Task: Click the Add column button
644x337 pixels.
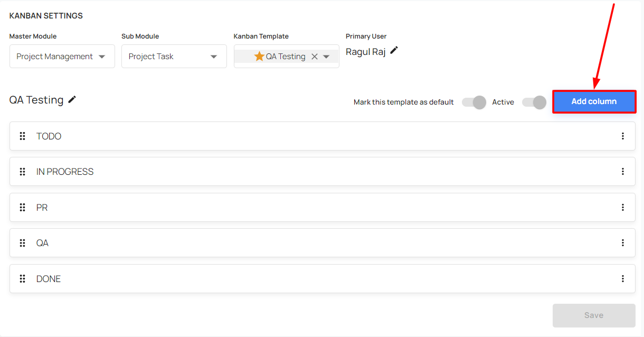Action: coord(594,101)
